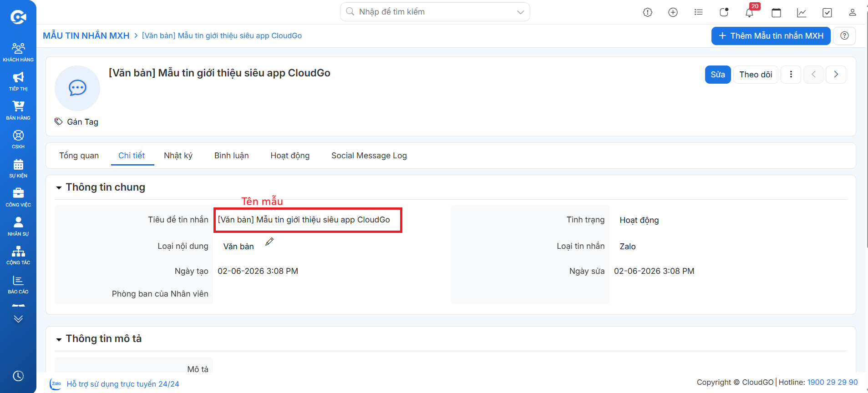Viewport: 868px width, 393px height.
Task: Click the record title heading
Action: point(219,73)
